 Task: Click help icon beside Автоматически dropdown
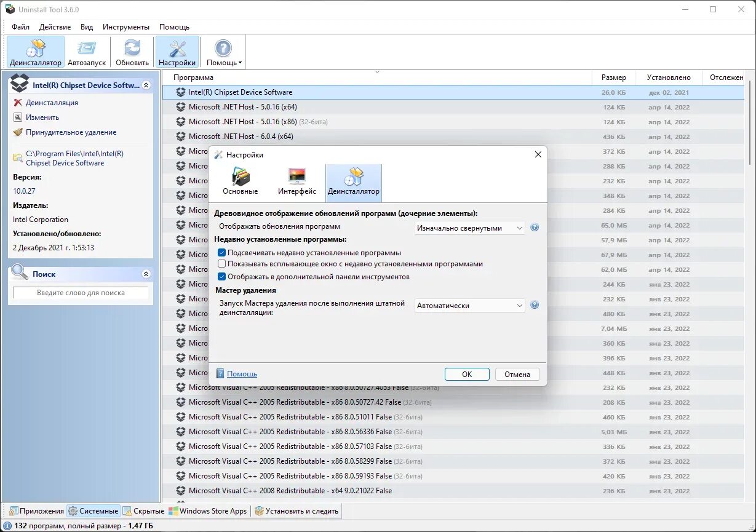point(535,305)
